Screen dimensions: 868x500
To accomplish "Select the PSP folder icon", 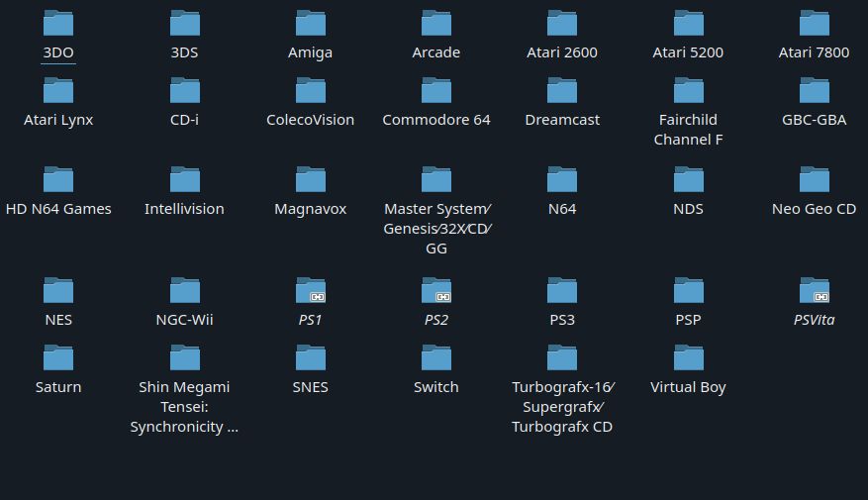I will pyautogui.click(x=688, y=291).
